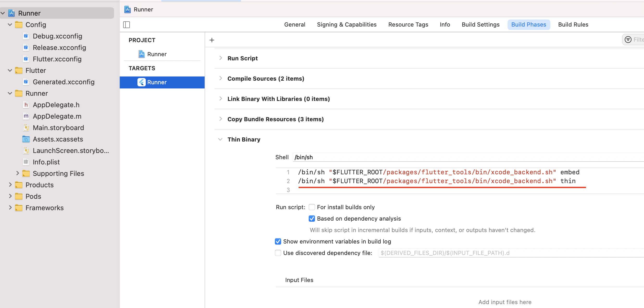
Task: Expand the Pods folder
Action: click(10, 196)
